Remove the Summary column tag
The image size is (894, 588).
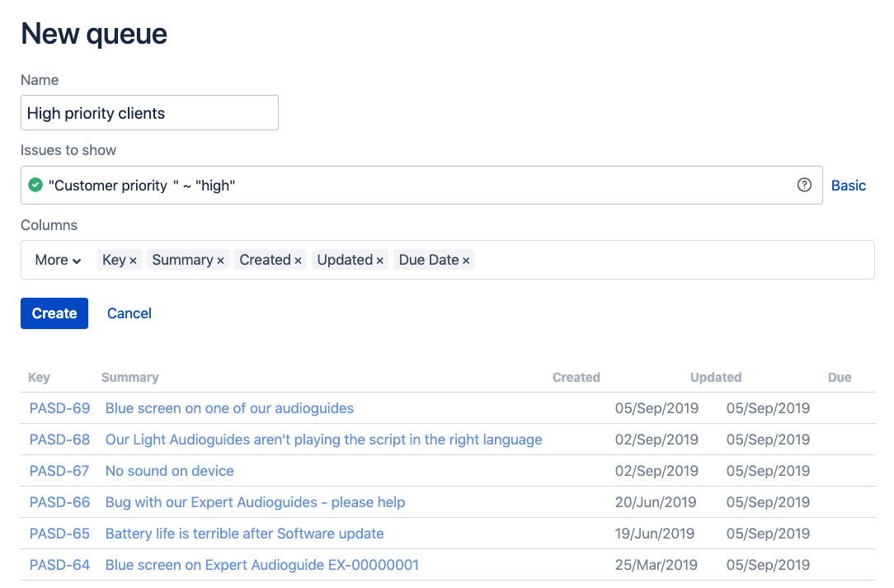pos(220,261)
